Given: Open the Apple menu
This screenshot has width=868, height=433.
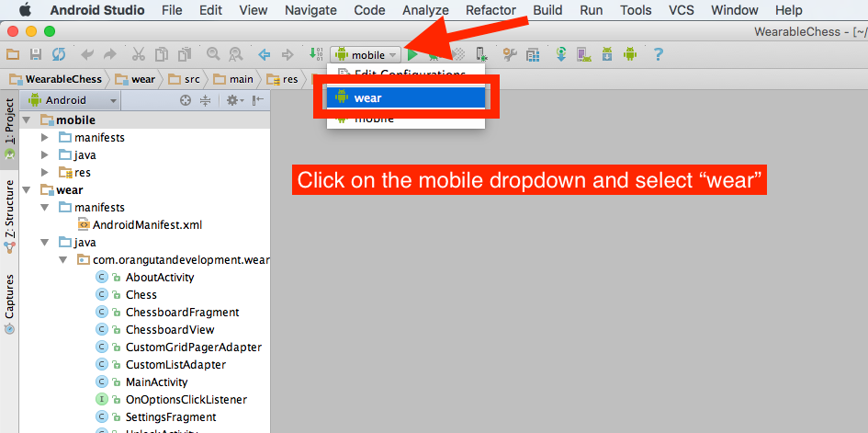Looking at the screenshot, I should pyautogui.click(x=26, y=10).
